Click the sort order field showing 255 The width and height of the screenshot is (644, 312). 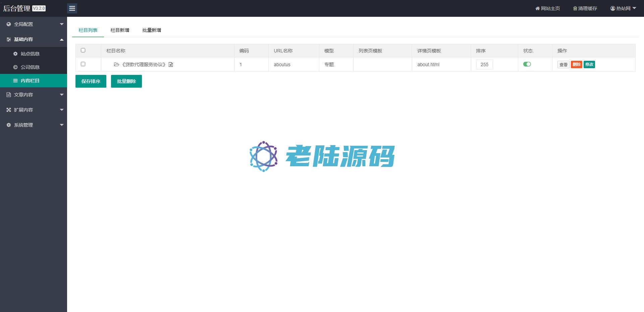(x=484, y=64)
